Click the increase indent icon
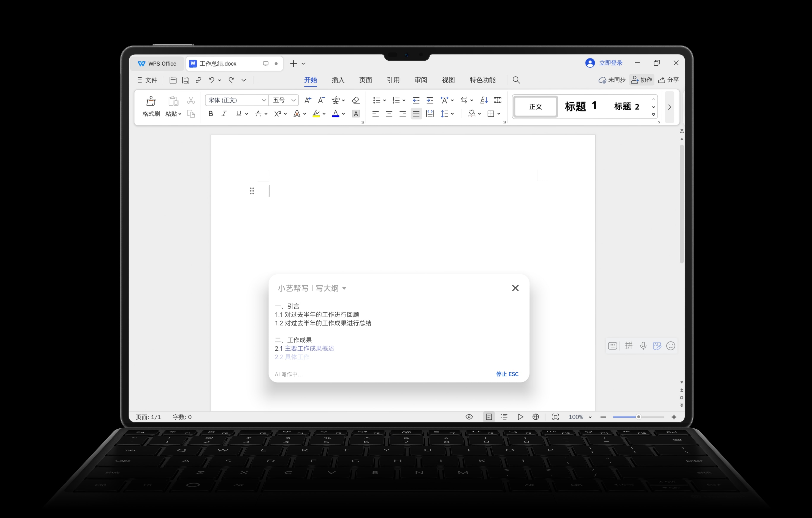The height and width of the screenshot is (518, 812). [x=430, y=100]
